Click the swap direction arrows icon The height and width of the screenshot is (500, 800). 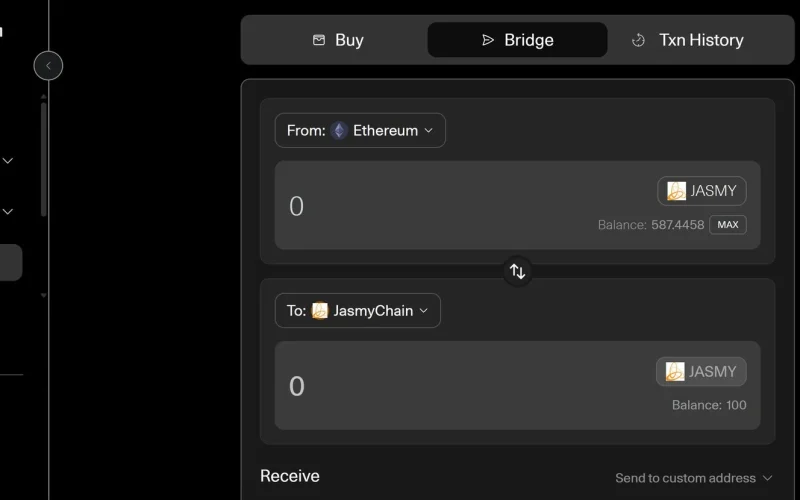click(517, 271)
